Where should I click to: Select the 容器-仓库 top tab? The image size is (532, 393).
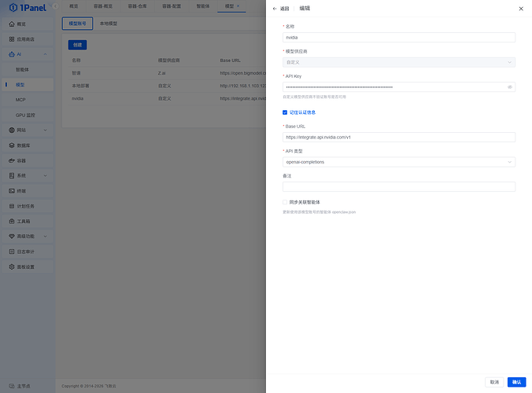(x=138, y=6)
